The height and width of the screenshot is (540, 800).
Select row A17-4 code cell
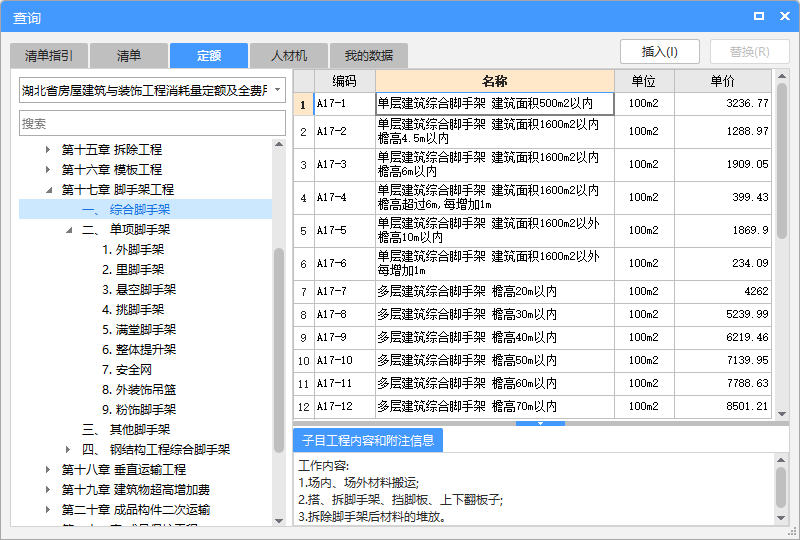coord(344,198)
